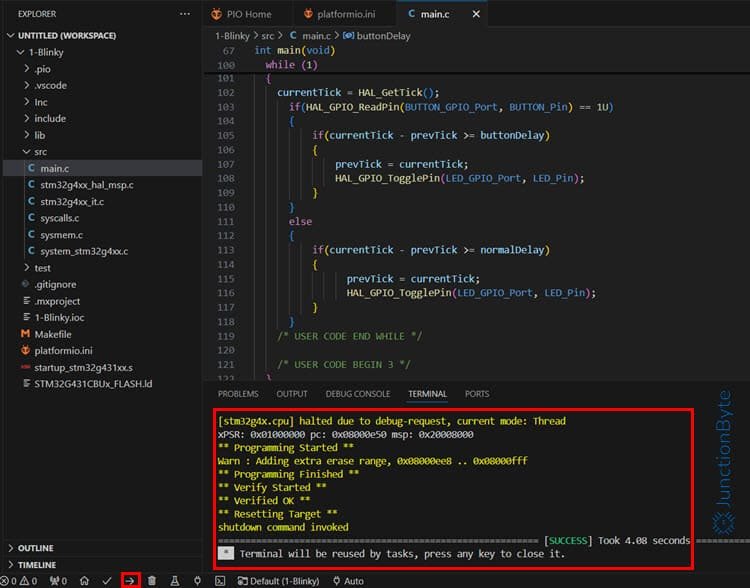Viewport: 750px width, 588px height.
Task: Click the 'Verified OK' terminal line
Action: 264,500
